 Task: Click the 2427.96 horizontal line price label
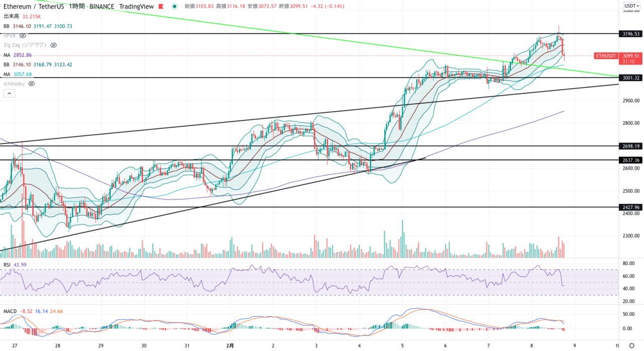tap(631, 207)
